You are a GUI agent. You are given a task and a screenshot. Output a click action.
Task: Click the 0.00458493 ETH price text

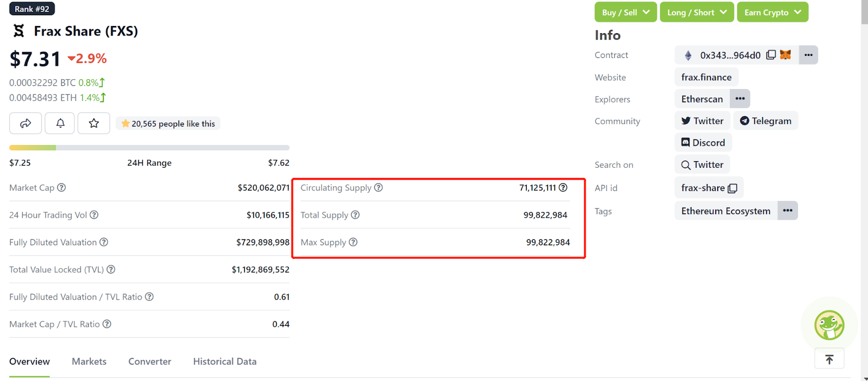(43, 98)
